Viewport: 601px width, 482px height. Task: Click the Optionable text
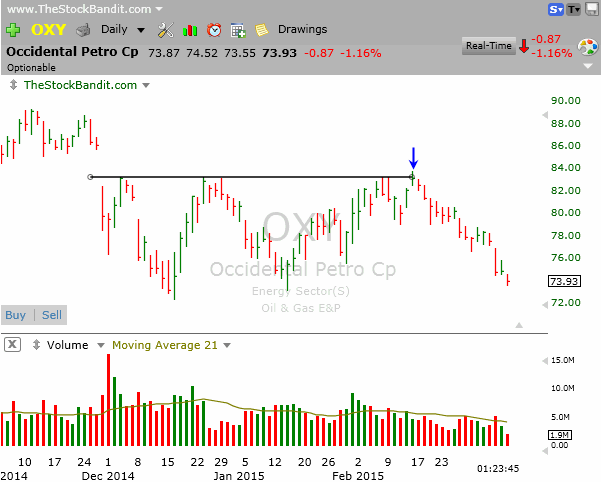31,68
